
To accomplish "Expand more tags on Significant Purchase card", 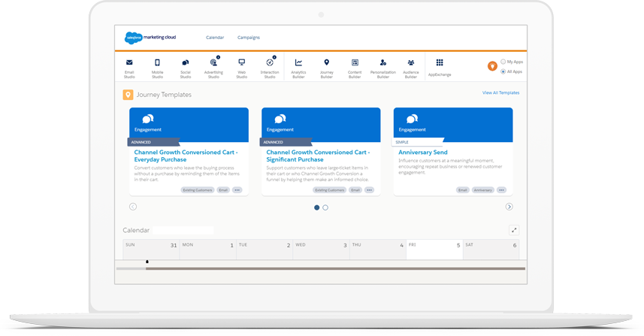I will click(x=369, y=190).
